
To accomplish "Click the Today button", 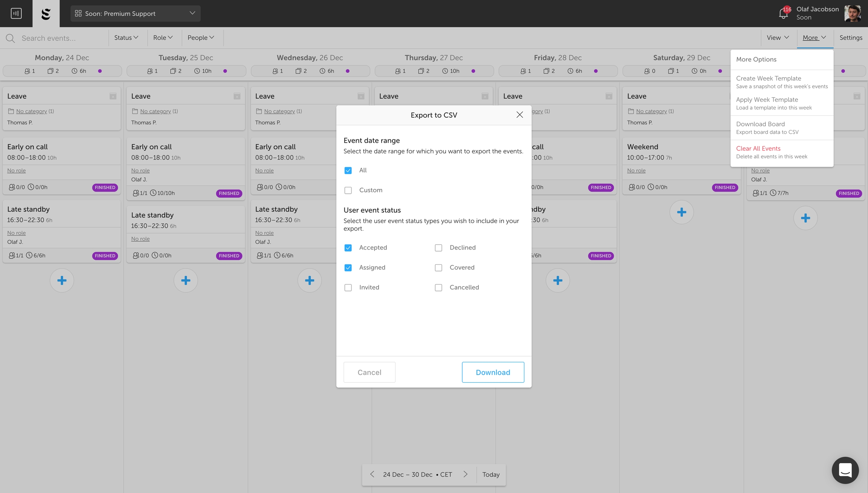I will coord(491,475).
